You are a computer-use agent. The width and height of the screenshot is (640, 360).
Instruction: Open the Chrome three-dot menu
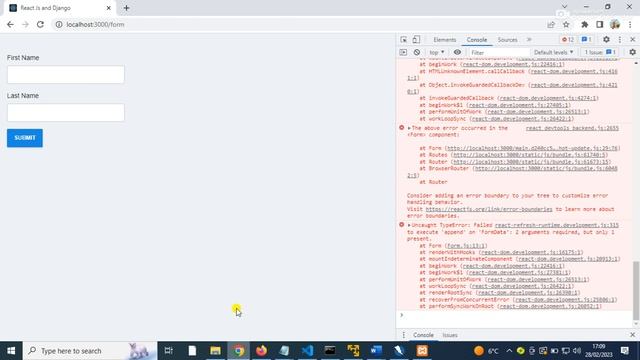(x=631, y=24)
